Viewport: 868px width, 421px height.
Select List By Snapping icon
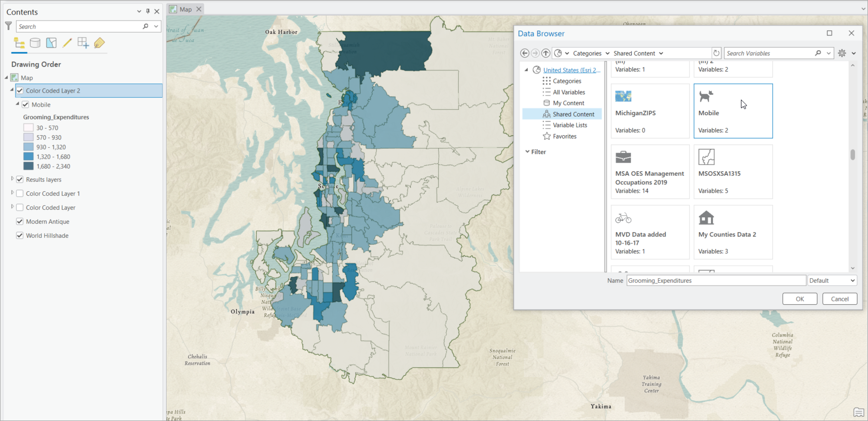(83, 43)
